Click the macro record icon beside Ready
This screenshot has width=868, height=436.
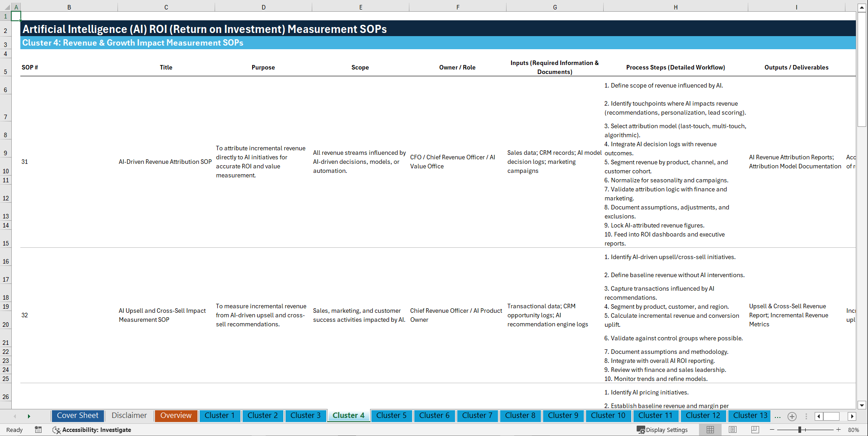click(38, 430)
